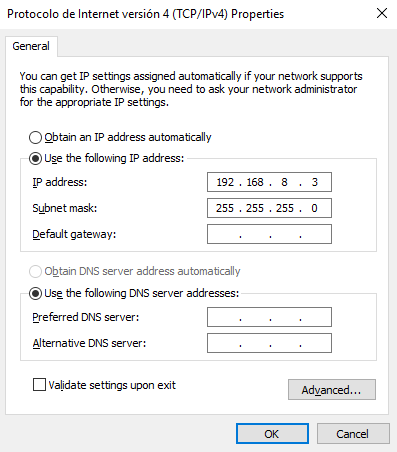Click the first octet of IP address

tap(225, 182)
